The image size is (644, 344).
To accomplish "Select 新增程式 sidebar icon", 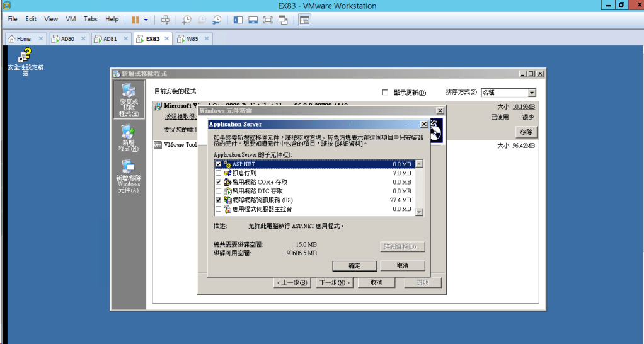I will (x=128, y=138).
